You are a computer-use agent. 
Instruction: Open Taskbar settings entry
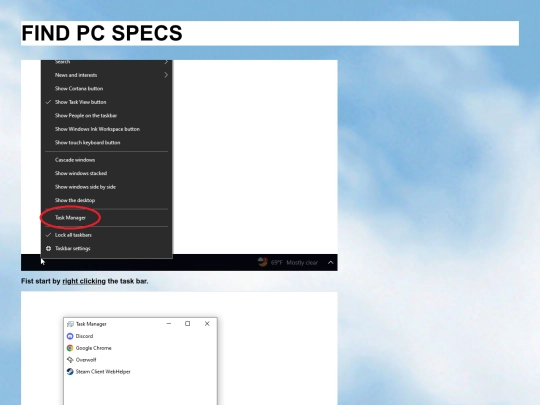point(107,248)
